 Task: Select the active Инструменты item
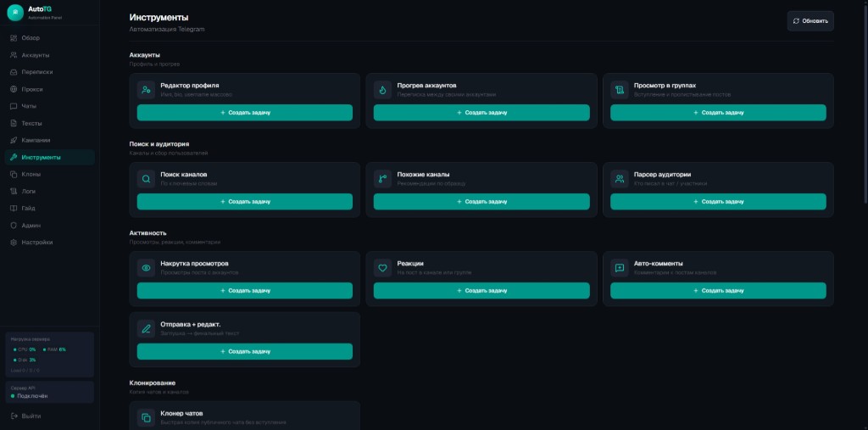[x=50, y=158]
